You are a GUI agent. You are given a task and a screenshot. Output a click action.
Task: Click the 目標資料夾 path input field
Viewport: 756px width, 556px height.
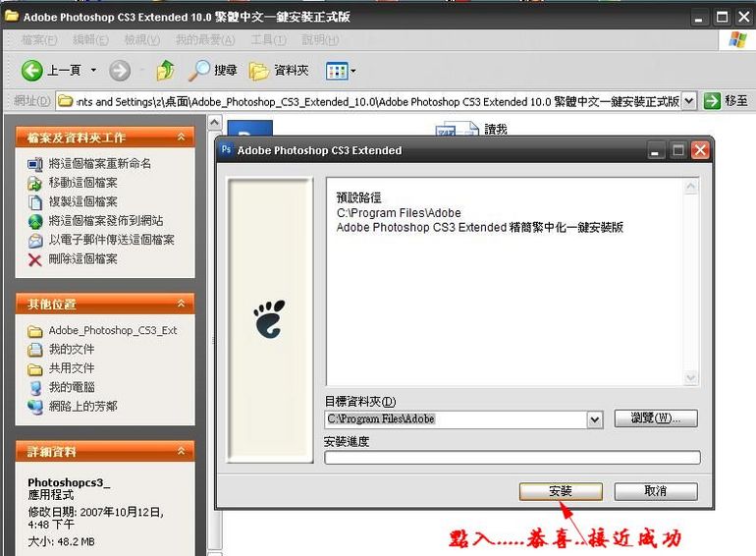[x=457, y=419]
